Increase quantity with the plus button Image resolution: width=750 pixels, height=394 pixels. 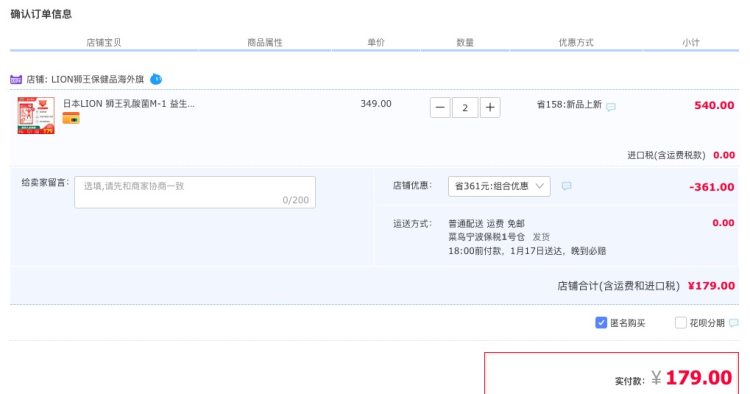(x=490, y=108)
